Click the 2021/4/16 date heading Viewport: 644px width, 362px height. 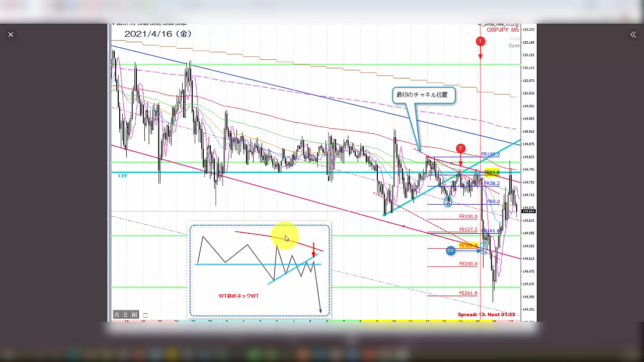(x=158, y=34)
